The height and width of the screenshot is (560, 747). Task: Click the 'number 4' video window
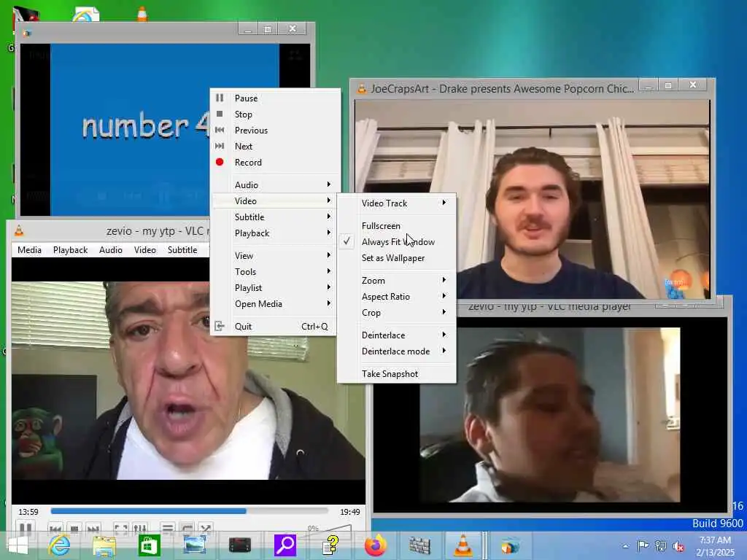tap(115, 130)
